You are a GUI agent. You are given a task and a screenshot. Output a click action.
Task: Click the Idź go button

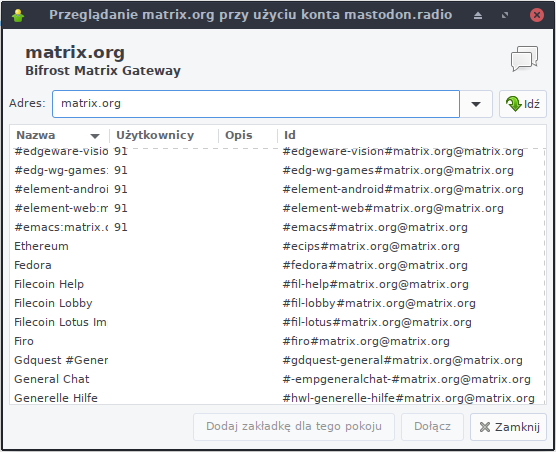point(523,104)
